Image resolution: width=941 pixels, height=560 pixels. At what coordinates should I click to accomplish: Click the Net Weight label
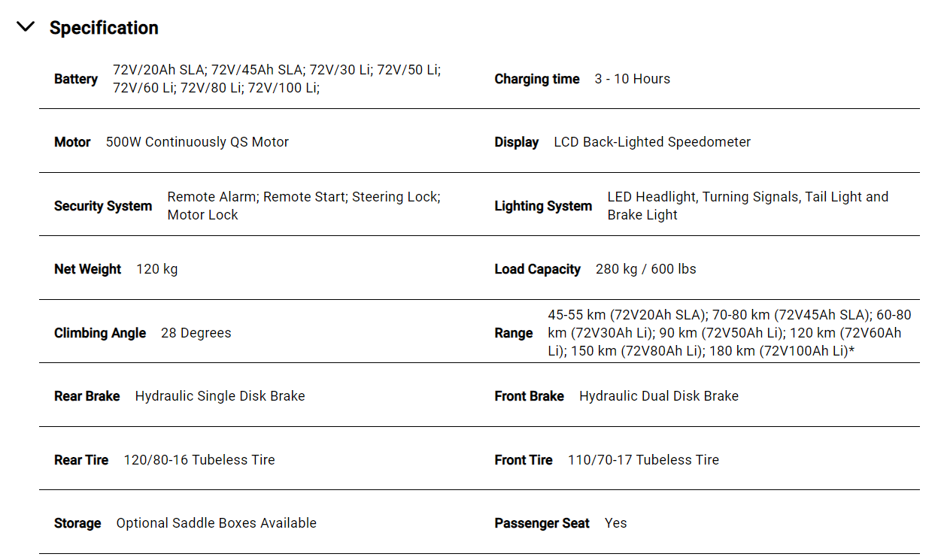tap(87, 269)
